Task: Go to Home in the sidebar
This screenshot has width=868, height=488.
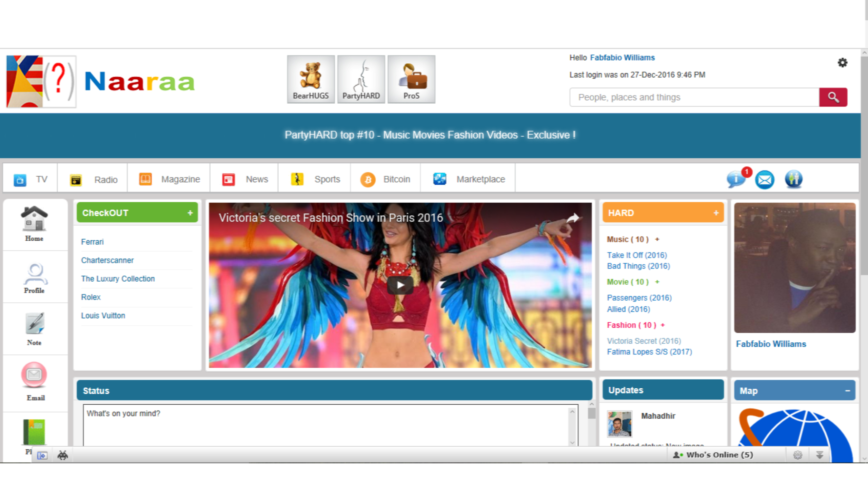Action: click(x=34, y=224)
